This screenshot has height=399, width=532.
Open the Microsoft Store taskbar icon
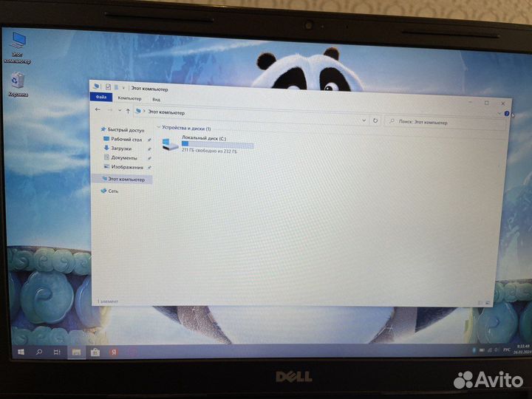pyautogui.click(x=95, y=353)
